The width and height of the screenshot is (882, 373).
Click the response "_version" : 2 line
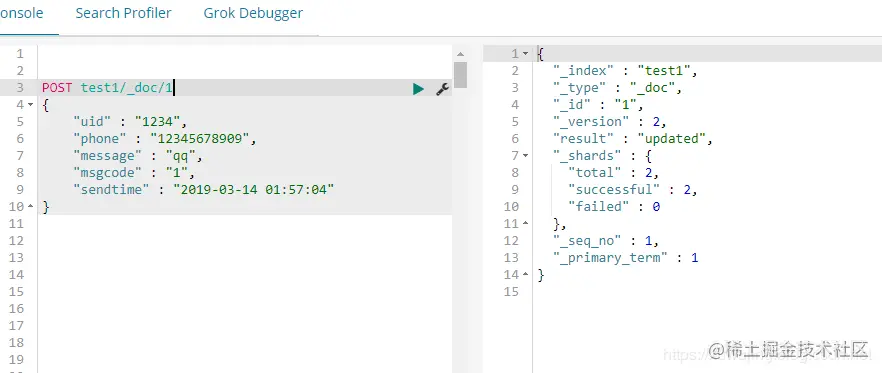[x=609, y=122]
